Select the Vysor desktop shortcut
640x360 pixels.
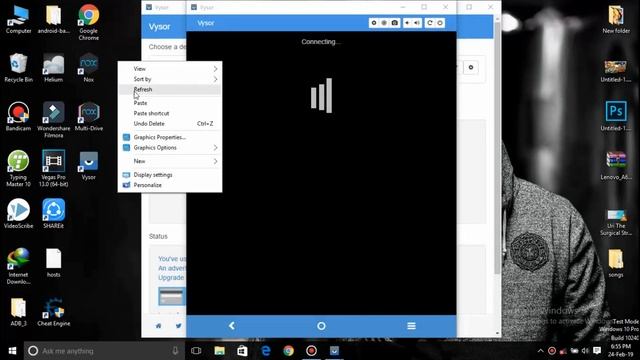click(x=89, y=166)
